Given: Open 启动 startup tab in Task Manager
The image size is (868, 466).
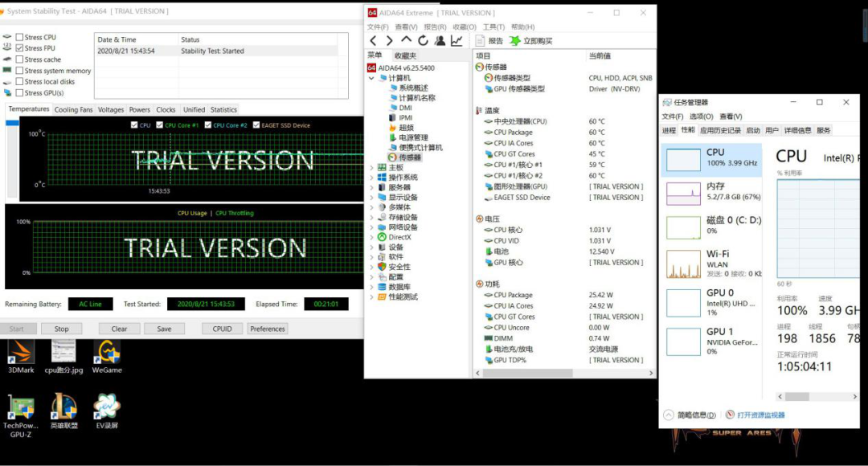Looking at the screenshot, I should (x=753, y=131).
